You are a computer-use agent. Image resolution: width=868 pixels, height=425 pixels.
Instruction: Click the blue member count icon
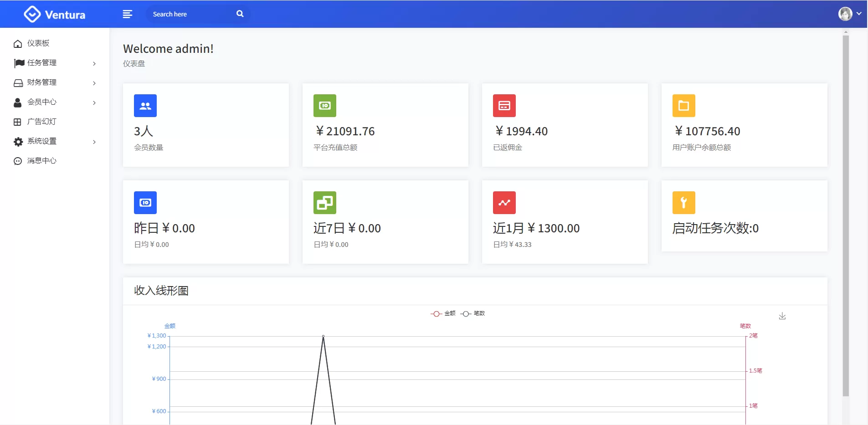click(145, 106)
